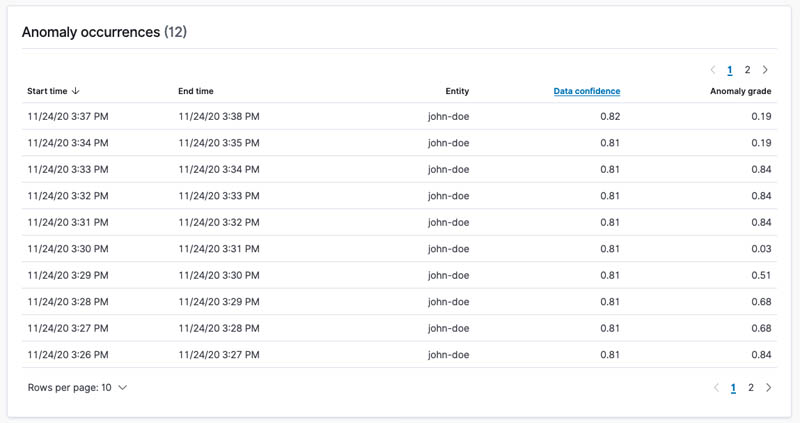Click the top previous page chevron
800x423 pixels.
point(713,70)
